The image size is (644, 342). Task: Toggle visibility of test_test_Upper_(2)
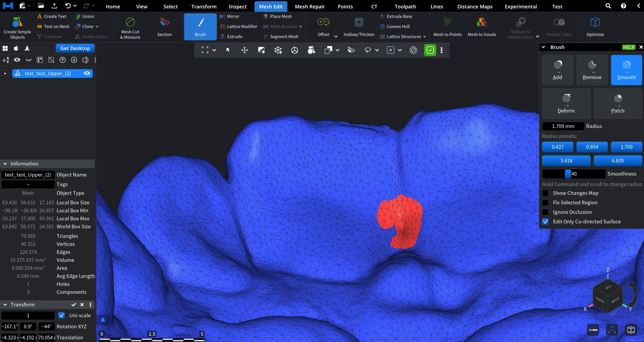(x=87, y=73)
